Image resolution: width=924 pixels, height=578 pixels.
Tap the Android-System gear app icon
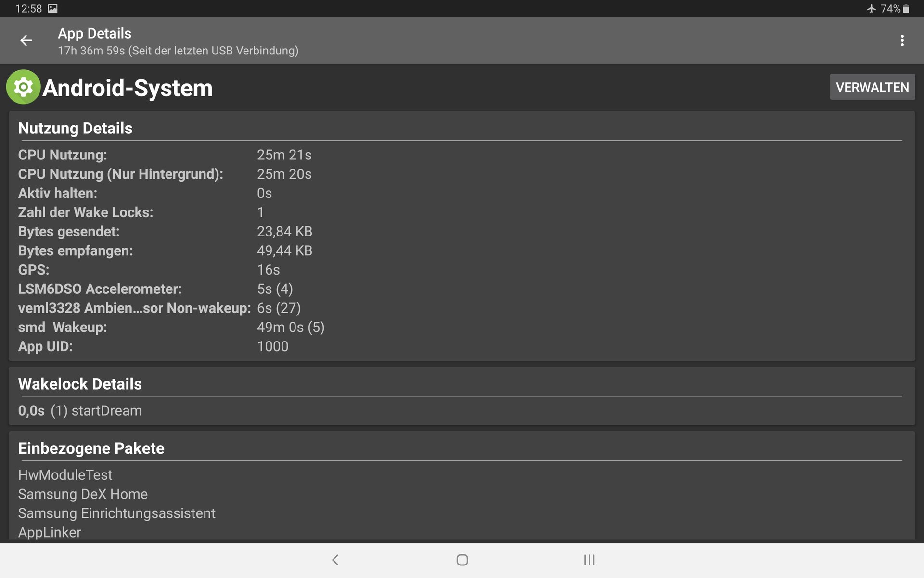(23, 87)
